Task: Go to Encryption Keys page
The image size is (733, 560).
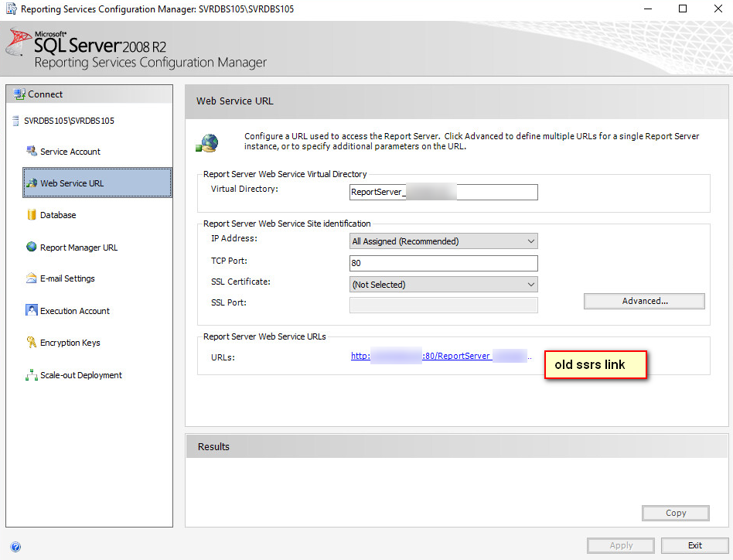Action: coord(70,343)
